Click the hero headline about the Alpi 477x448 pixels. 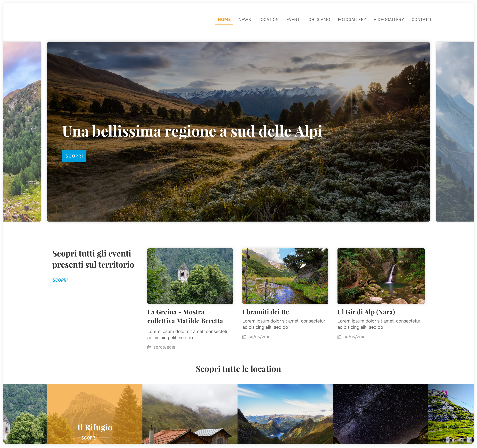(x=192, y=132)
